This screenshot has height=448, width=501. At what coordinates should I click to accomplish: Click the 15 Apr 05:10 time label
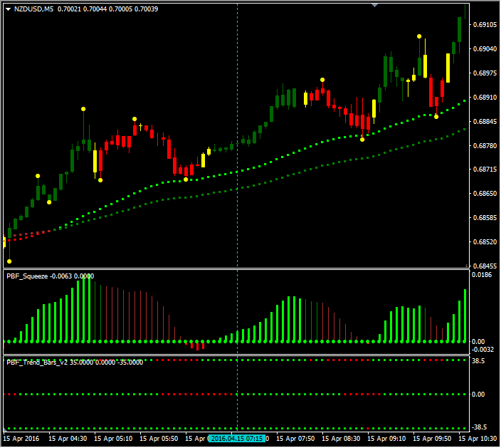[x=113, y=439]
